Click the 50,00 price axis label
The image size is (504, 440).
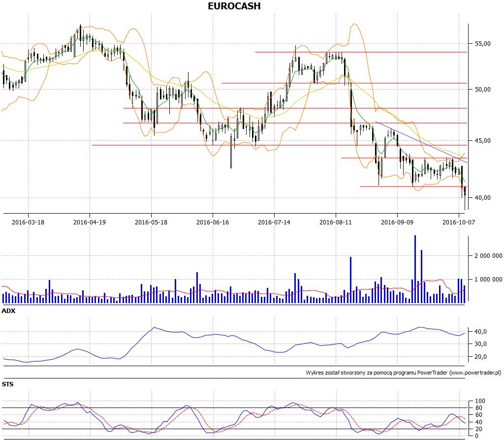[x=483, y=90]
